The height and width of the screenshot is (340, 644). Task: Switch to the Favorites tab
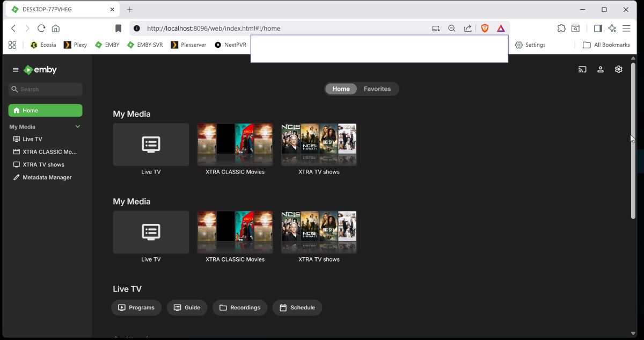[x=377, y=89]
